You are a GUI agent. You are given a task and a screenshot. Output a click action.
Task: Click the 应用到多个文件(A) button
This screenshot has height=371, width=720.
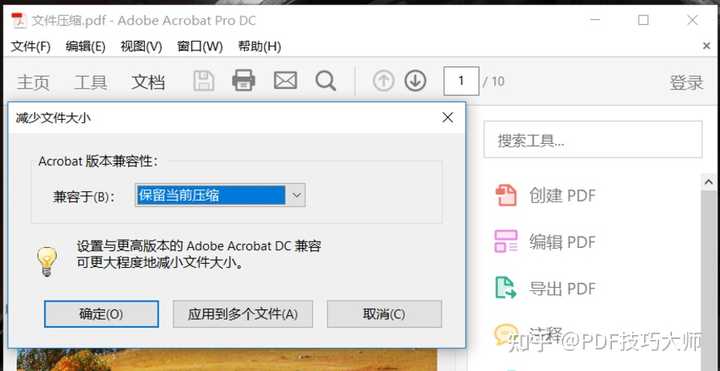click(243, 314)
